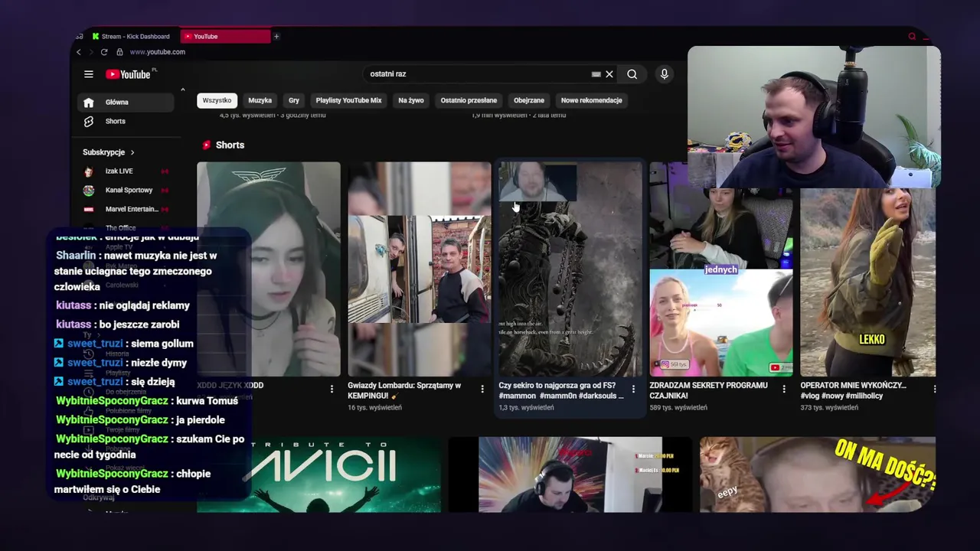Select Nowe rekomendacje filter chip
The height and width of the screenshot is (551, 980).
pyautogui.click(x=591, y=100)
